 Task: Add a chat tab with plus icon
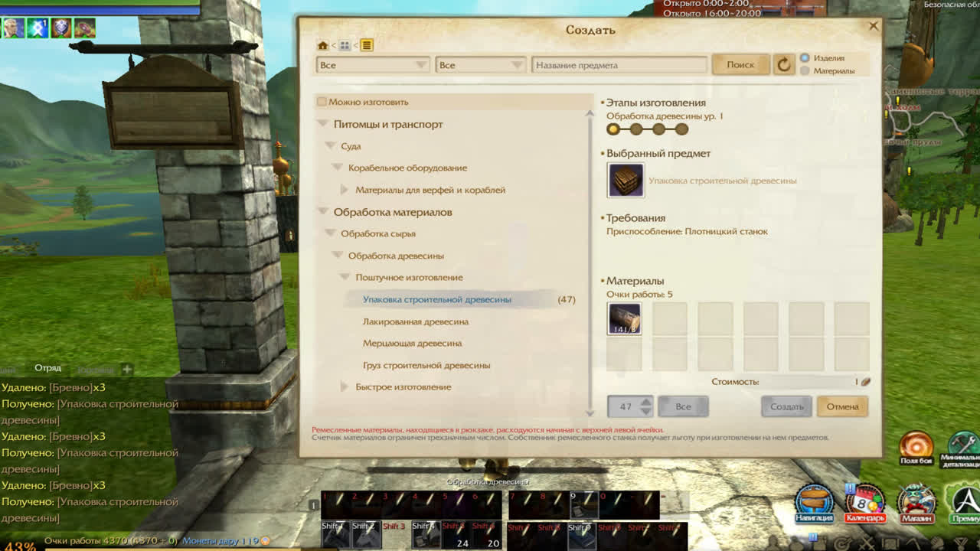126,369
